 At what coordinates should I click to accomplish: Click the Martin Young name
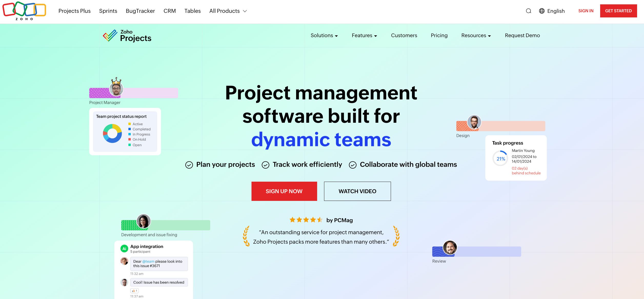(x=523, y=151)
